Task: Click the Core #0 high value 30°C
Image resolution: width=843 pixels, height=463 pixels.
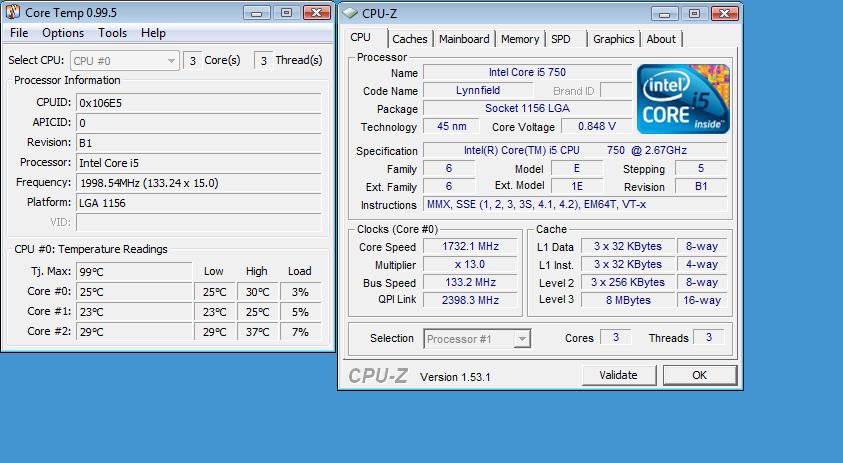Action: point(258,291)
